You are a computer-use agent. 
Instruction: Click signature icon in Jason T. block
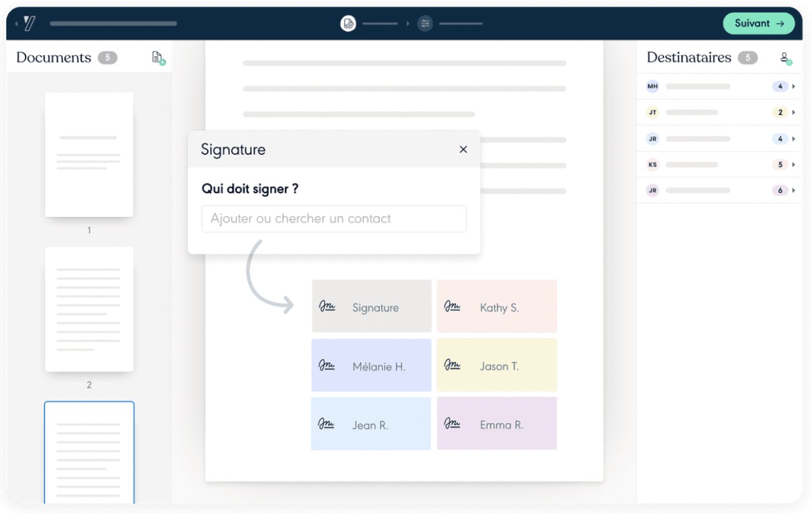pyautogui.click(x=452, y=365)
